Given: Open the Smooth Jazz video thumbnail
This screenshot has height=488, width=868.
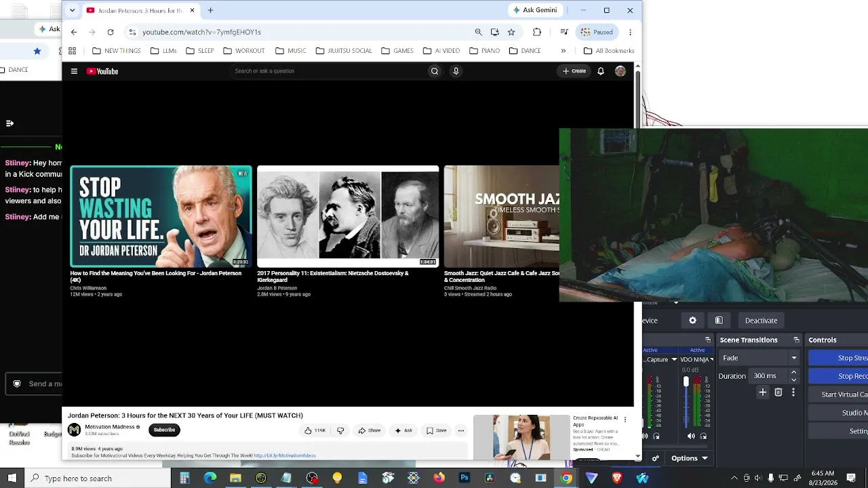Looking at the screenshot, I should tap(501, 216).
